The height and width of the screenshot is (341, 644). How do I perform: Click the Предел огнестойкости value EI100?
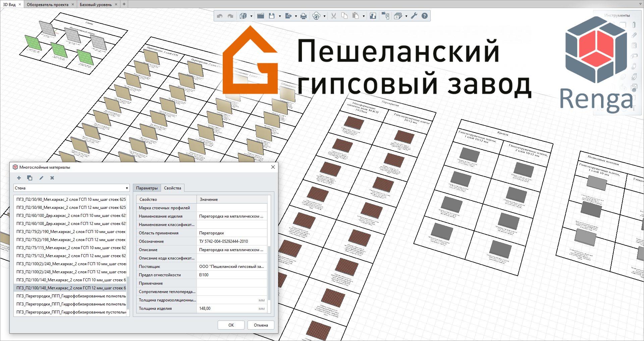[232, 275]
